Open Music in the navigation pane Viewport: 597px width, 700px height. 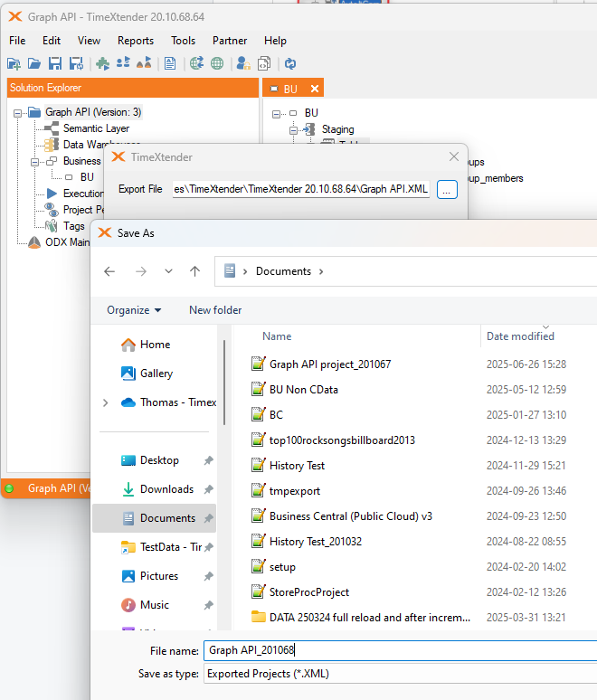154,605
